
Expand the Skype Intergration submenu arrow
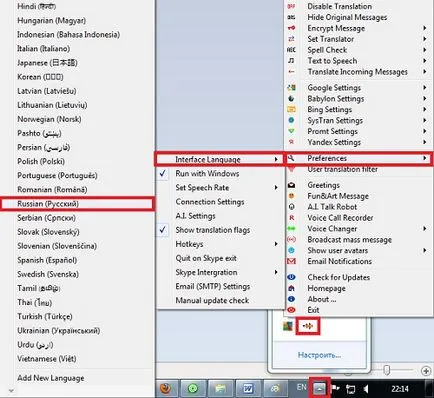point(276,272)
